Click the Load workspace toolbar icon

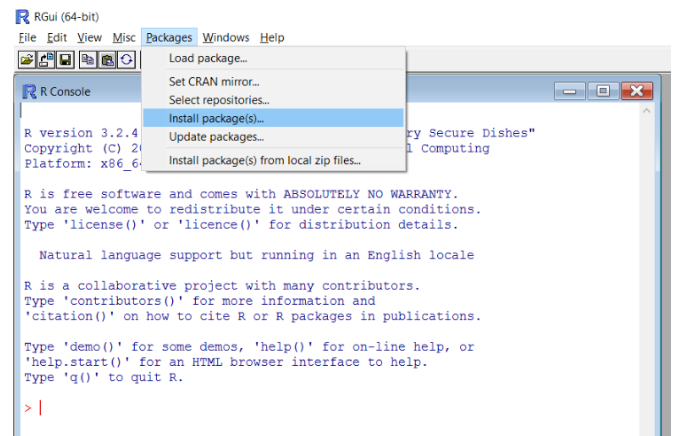coord(46,60)
